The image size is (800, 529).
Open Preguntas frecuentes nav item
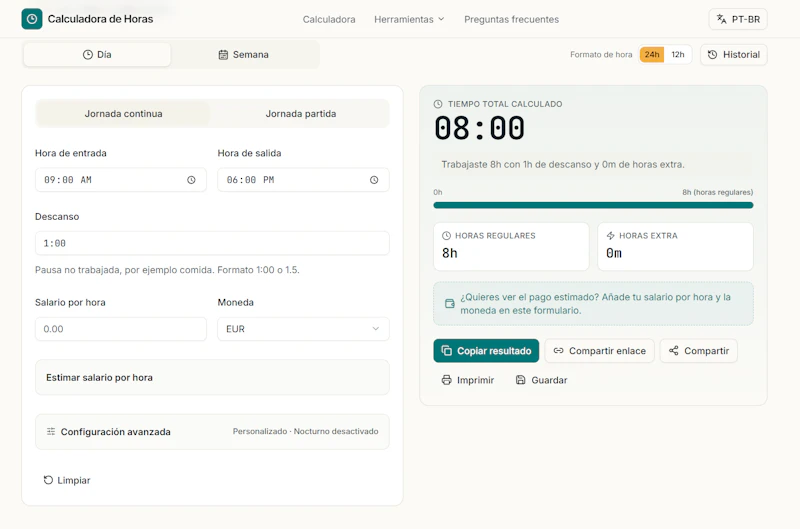[x=511, y=19]
